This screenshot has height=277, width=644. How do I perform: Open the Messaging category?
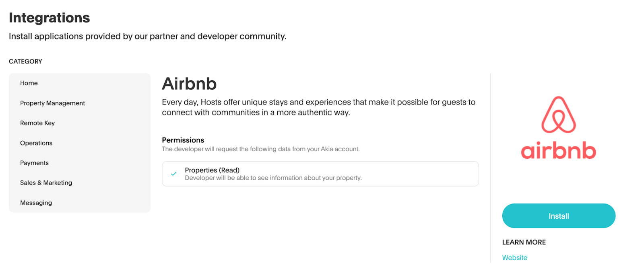[36, 203]
